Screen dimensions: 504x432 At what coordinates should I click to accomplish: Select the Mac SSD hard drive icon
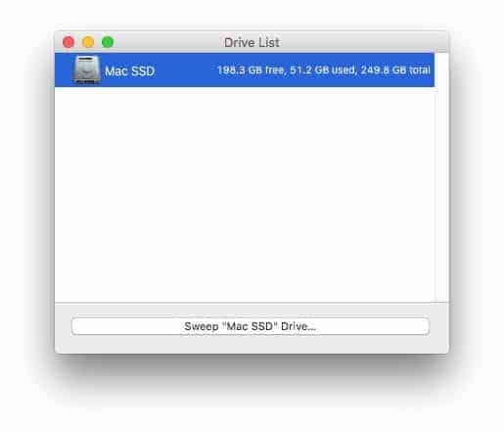pyautogui.click(x=86, y=70)
